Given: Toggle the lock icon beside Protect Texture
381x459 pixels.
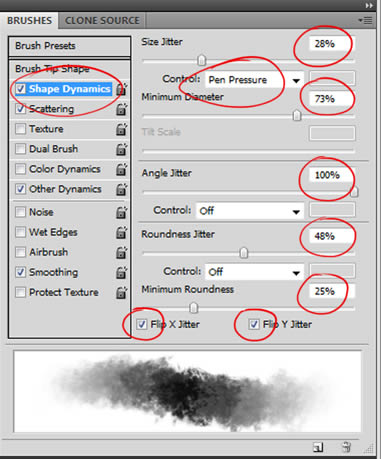Looking at the screenshot, I should (121, 292).
